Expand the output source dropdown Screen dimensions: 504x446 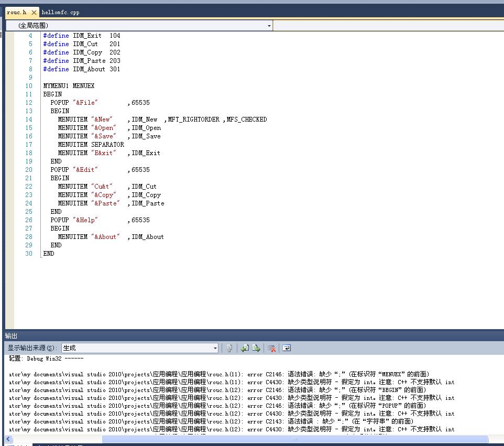[215, 348]
